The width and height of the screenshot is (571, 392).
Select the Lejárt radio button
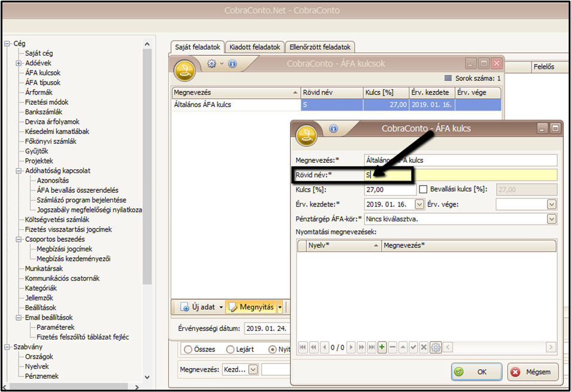230,350
